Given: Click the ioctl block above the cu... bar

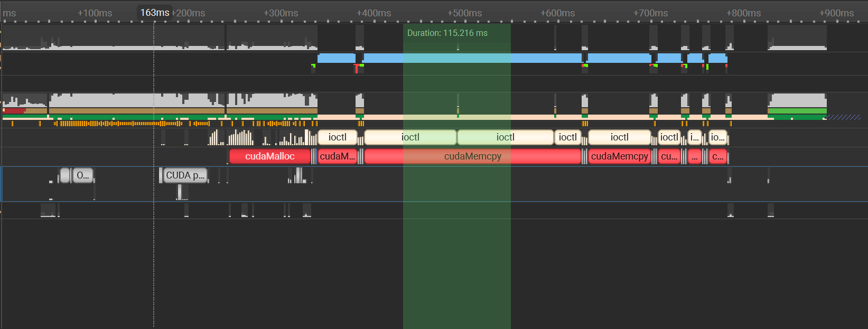Looking at the screenshot, I should pos(669,137).
